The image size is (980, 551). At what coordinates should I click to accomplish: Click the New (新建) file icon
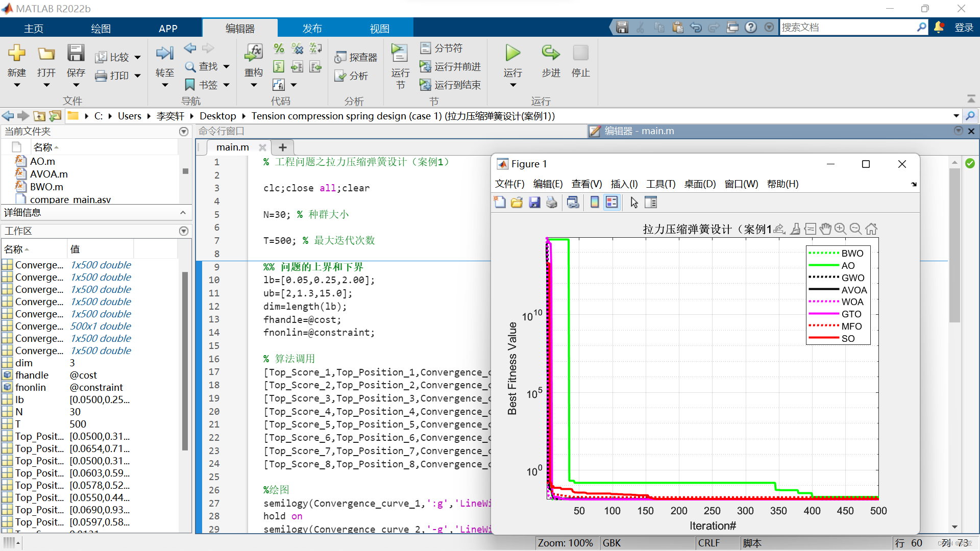17,53
